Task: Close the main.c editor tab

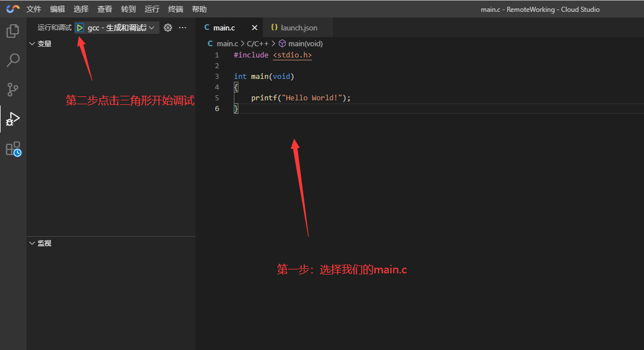Action: tap(254, 28)
